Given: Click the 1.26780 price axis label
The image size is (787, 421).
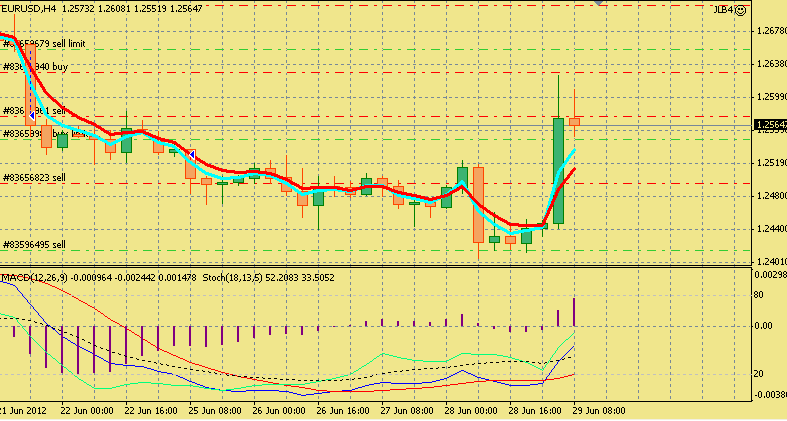Looking at the screenshot, I should 769,31.
